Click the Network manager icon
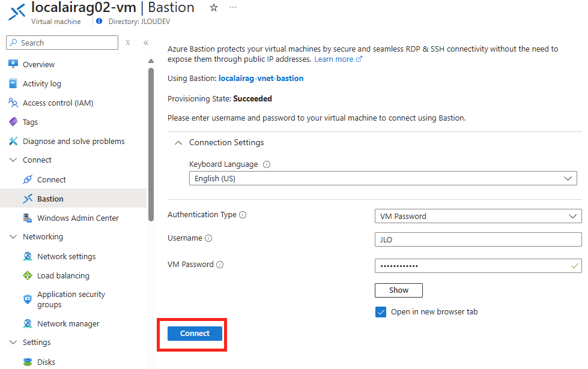Image resolution: width=588 pixels, height=369 pixels. (28, 323)
